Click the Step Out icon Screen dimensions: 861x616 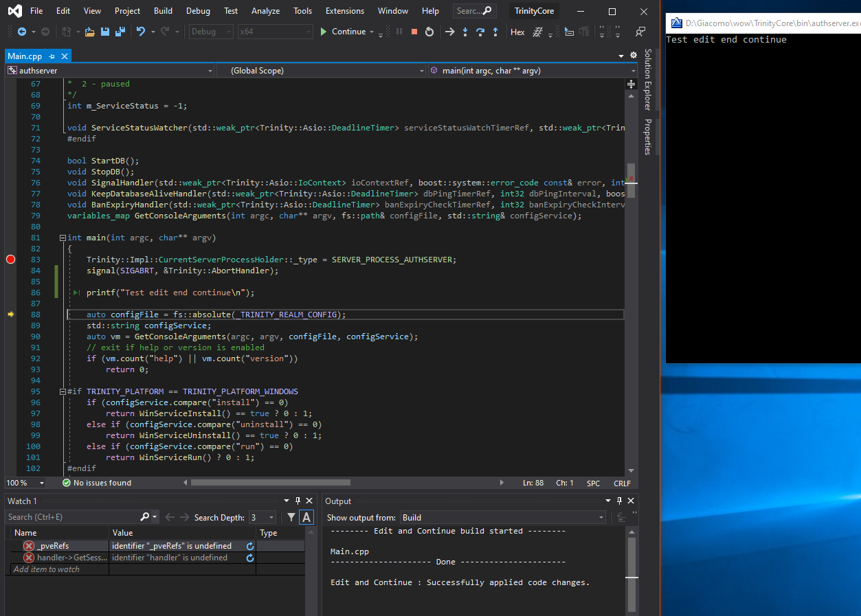(495, 32)
